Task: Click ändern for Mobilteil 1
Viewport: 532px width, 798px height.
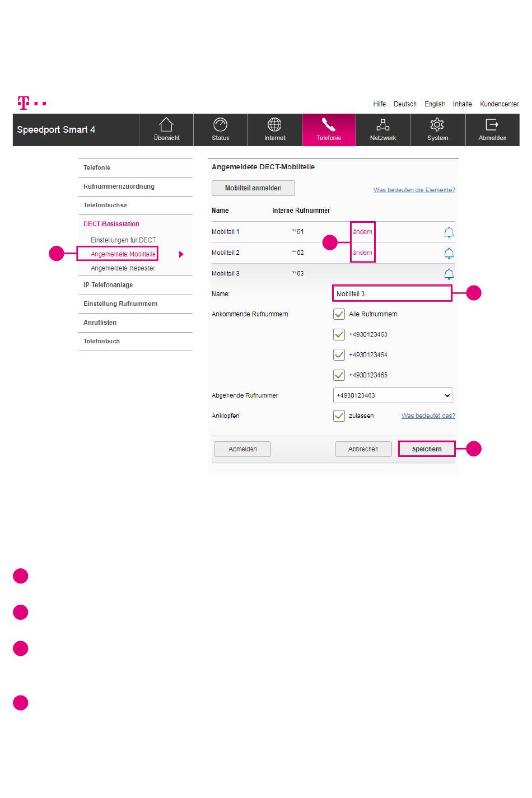Action: tap(362, 232)
